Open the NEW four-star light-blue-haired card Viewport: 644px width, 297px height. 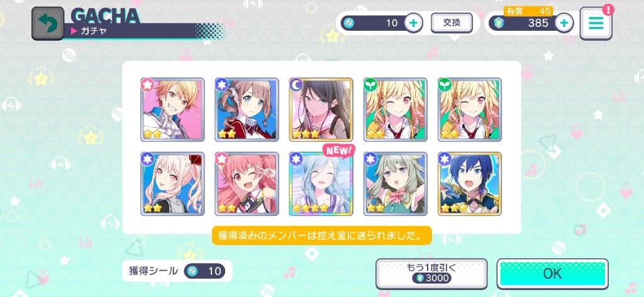[321, 184]
